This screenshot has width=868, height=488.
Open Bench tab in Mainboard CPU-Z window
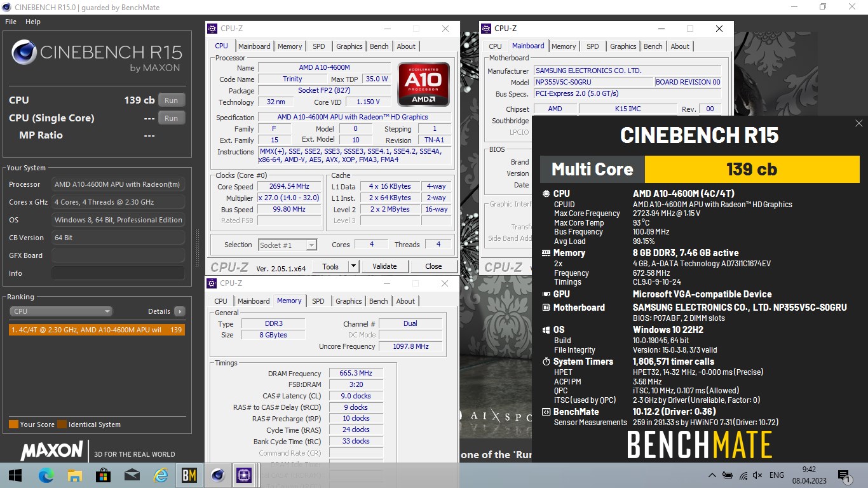pos(653,46)
